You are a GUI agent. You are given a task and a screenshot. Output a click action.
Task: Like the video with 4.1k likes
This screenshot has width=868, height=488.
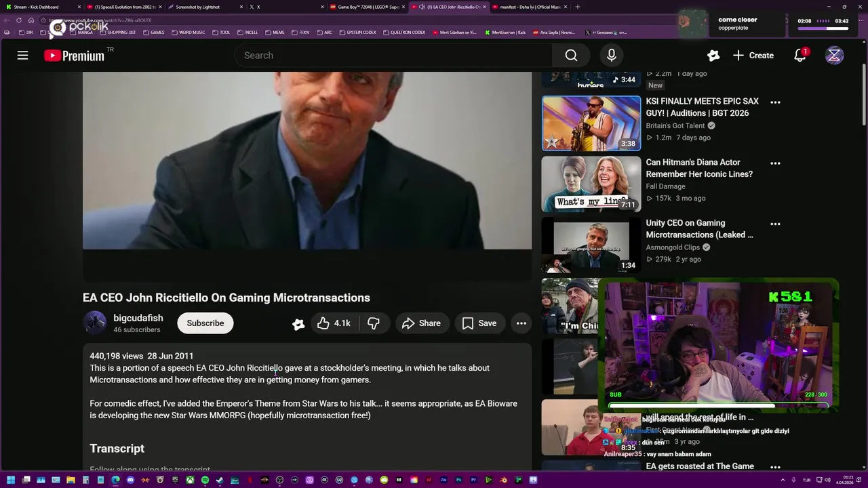click(334, 323)
